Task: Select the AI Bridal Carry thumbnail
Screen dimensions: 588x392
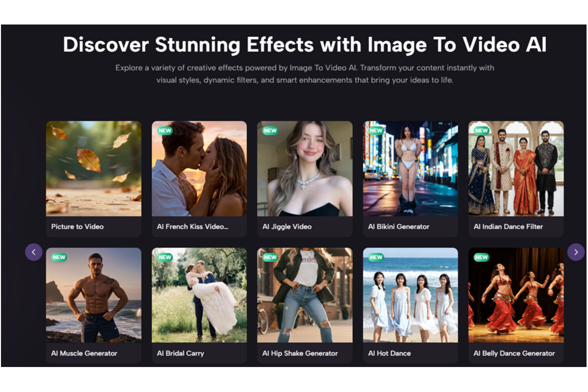Action: [x=199, y=295]
